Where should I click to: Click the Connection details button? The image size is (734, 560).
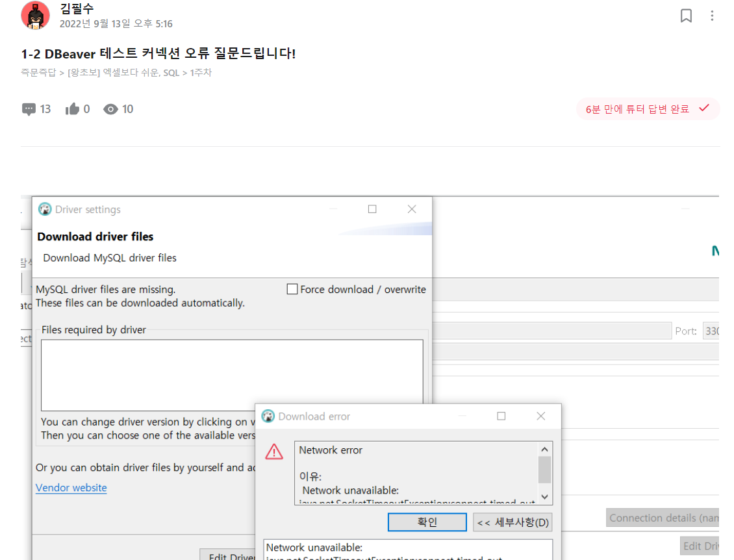(x=663, y=518)
